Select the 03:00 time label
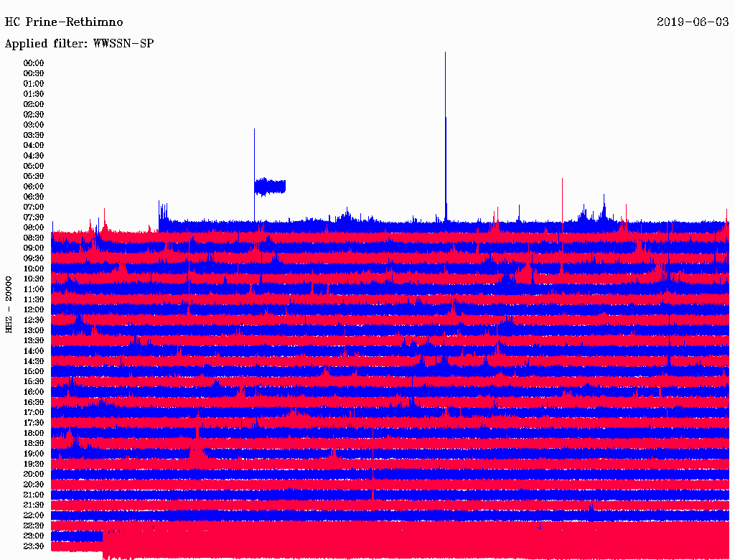Image resolution: width=735 pixels, height=560 pixels. point(33,125)
